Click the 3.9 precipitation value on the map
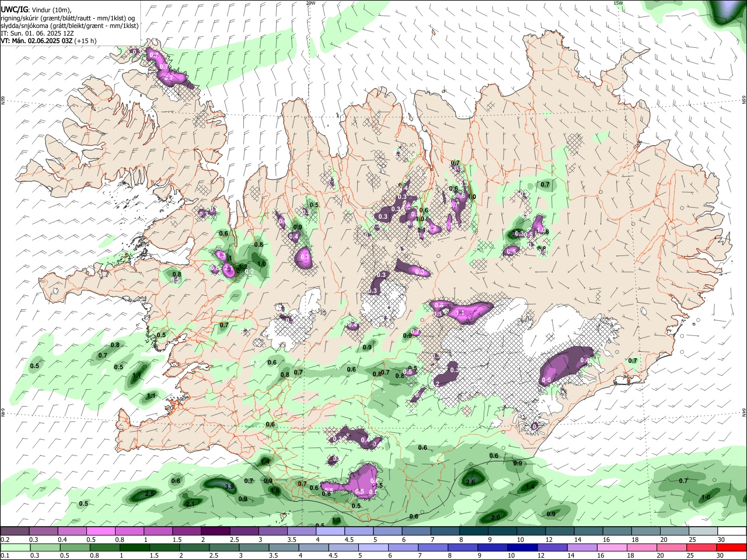The width and height of the screenshot is (747, 560). point(229,487)
